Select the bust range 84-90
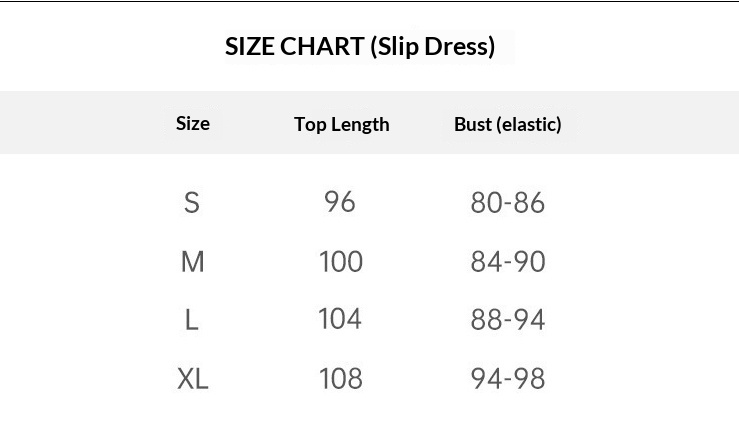The image size is (739, 442). click(x=508, y=262)
